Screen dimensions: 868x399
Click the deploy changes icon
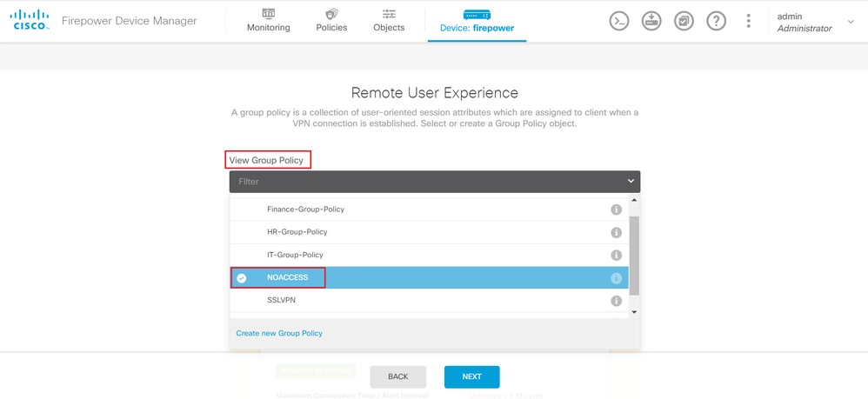point(651,21)
